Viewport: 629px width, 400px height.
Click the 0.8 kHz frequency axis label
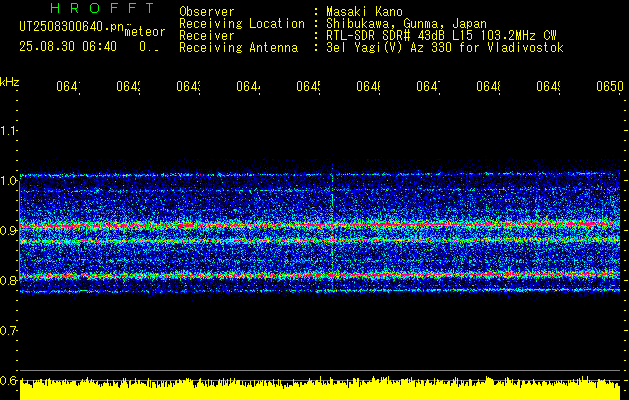tap(8, 280)
